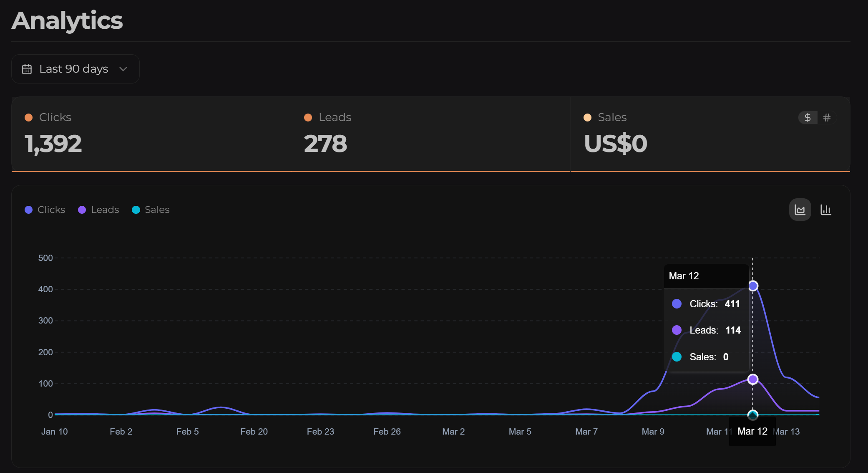Click the pale dot beside Sales stat
The image size is (868, 473).
click(587, 117)
